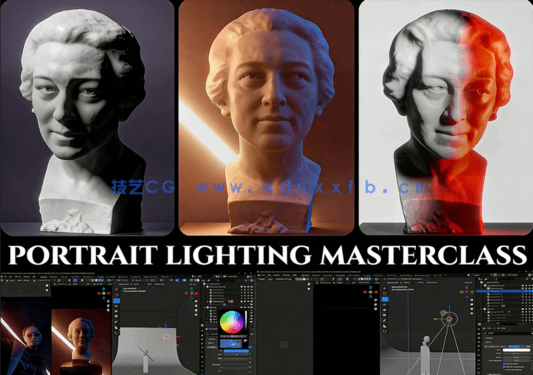Choose the Rotate tool in right Blender viewport

pos(384,305)
